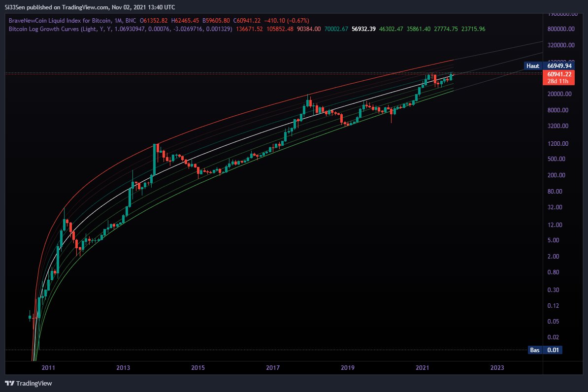
Task: Click indicator value 105852.48
Action: (280, 29)
